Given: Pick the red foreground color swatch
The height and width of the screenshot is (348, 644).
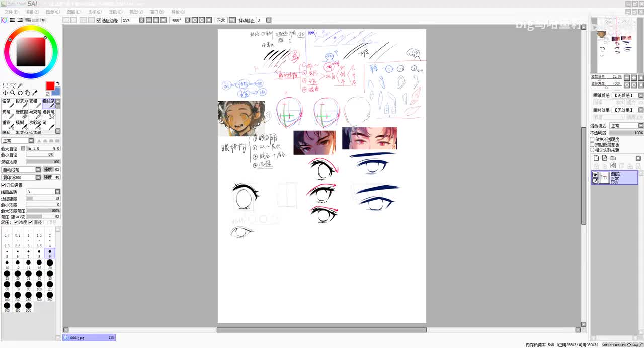Looking at the screenshot, I should click(x=50, y=85).
